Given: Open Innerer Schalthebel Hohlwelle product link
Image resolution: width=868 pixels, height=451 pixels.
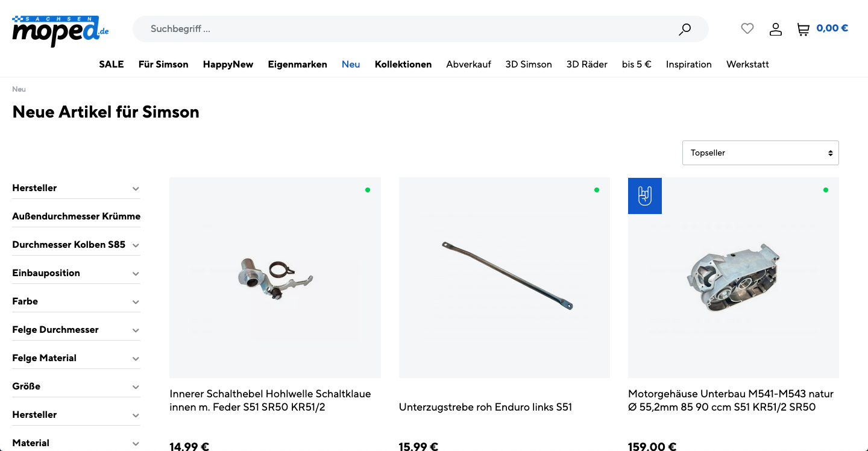Looking at the screenshot, I should 271,400.
